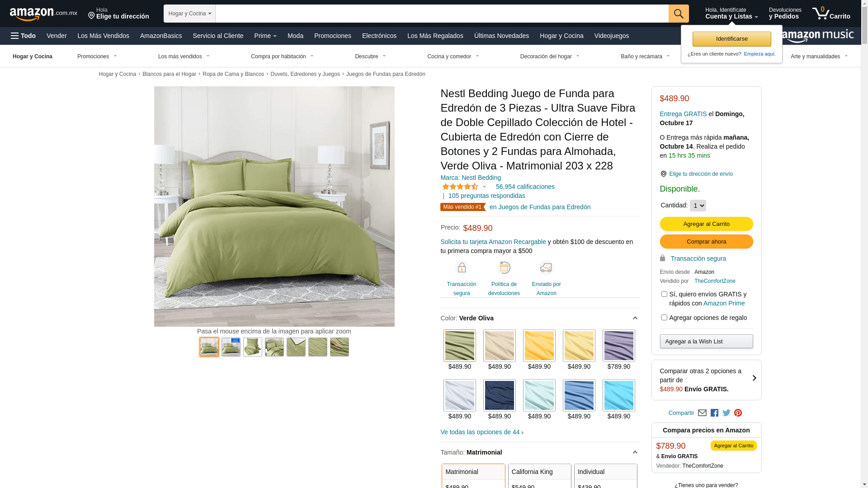Image resolution: width=868 pixels, height=488 pixels.
Task: Select the California King size option
Action: (x=540, y=476)
